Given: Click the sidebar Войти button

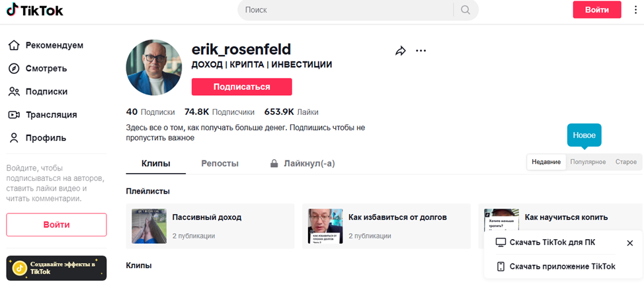Looking at the screenshot, I should pos(56,225).
